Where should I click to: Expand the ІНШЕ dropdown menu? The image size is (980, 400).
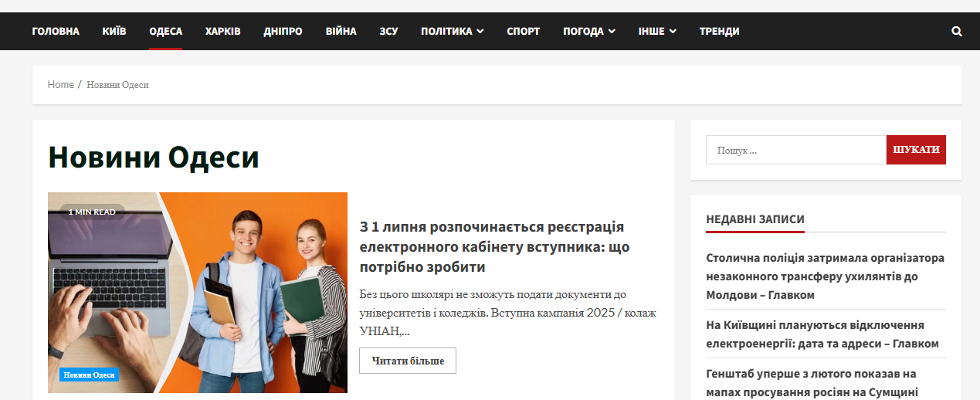click(x=657, y=32)
